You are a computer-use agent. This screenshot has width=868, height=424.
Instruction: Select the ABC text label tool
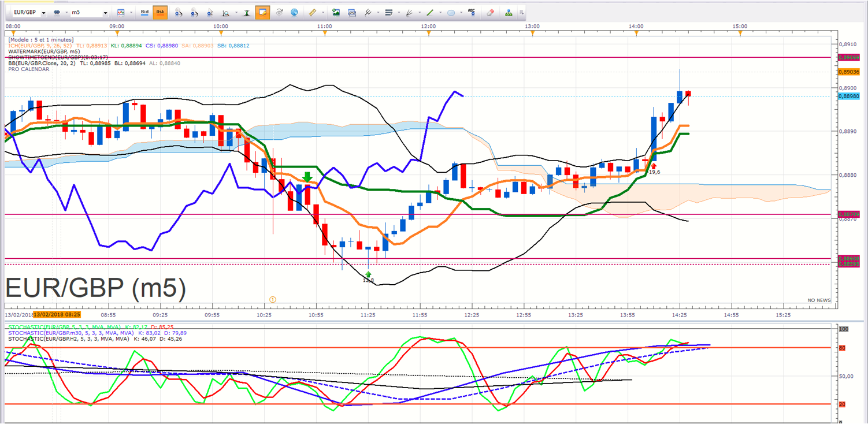pos(472,12)
